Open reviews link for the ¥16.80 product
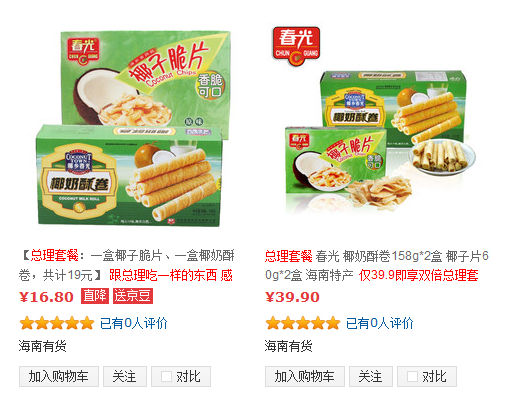The image size is (531, 409). click(x=134, y=323)
